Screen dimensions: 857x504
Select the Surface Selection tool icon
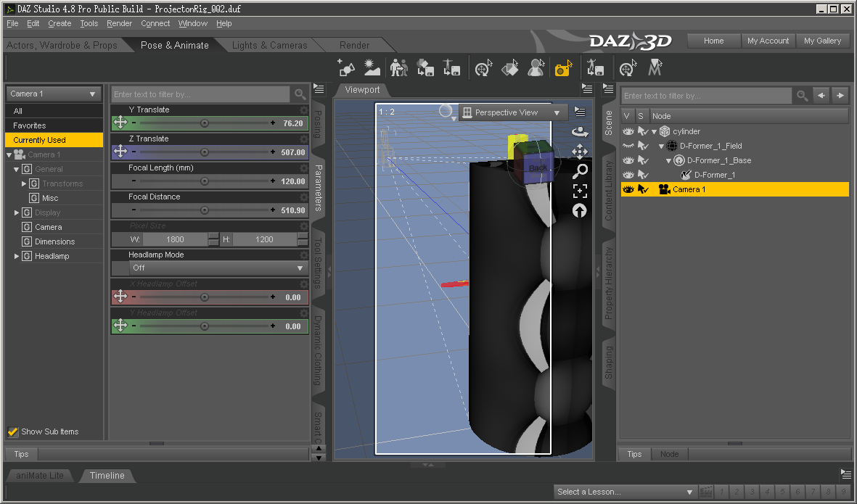(x=510, y=67)
